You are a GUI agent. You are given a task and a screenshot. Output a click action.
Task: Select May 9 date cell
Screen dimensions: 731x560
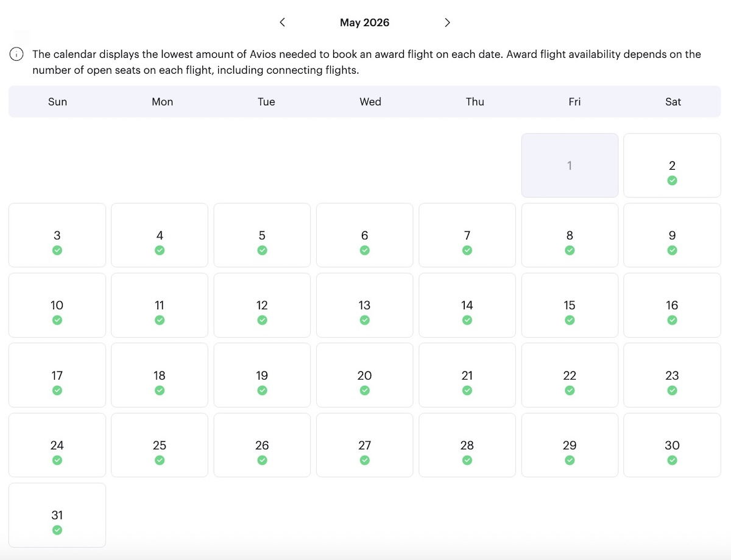coord(672,236)
